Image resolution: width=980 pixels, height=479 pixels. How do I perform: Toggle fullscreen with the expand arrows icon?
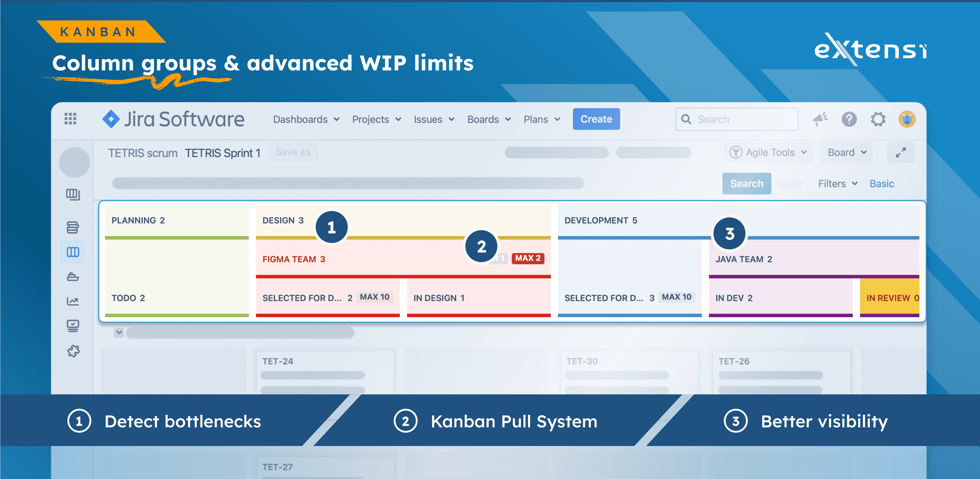pyautogui.click(x=900, y=152)
